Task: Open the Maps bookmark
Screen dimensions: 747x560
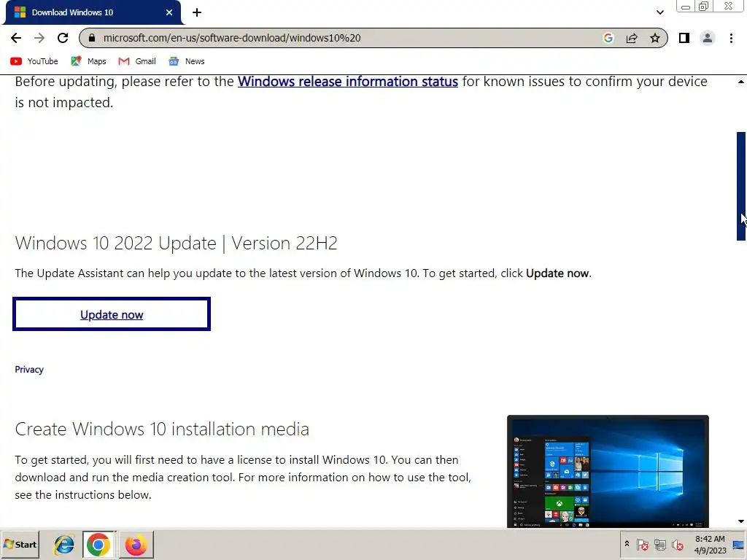Action: click(x=88, y=61)
